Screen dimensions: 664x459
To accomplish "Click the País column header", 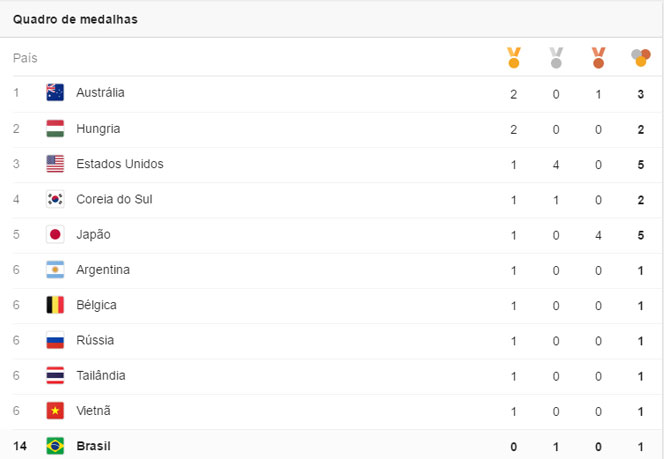I will [25, 58].
